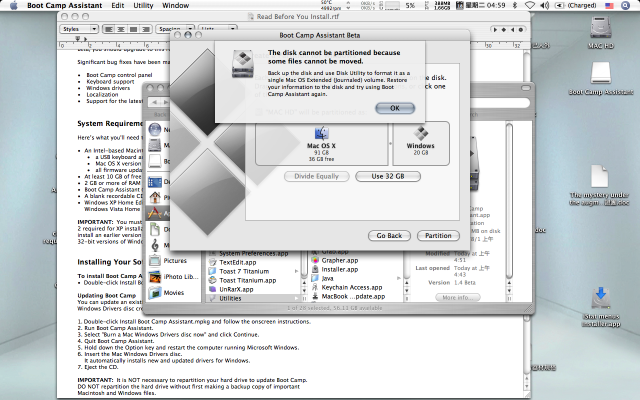Click the US flag input menu icon
The height and width of the screenshot is (400, 640).
point(609,5)
